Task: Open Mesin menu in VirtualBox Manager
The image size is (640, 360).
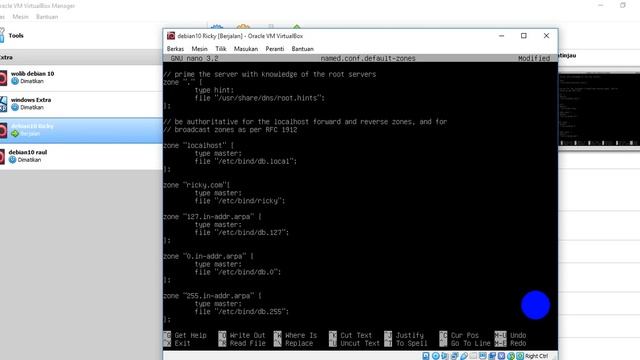Action: coord(20,17)
